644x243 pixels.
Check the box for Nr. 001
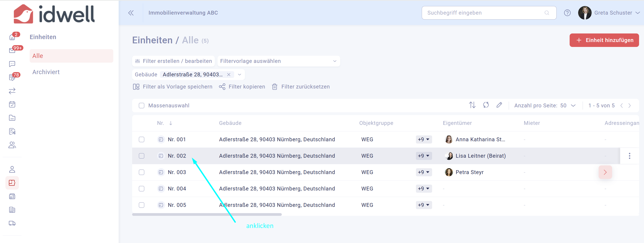(142, 139)
